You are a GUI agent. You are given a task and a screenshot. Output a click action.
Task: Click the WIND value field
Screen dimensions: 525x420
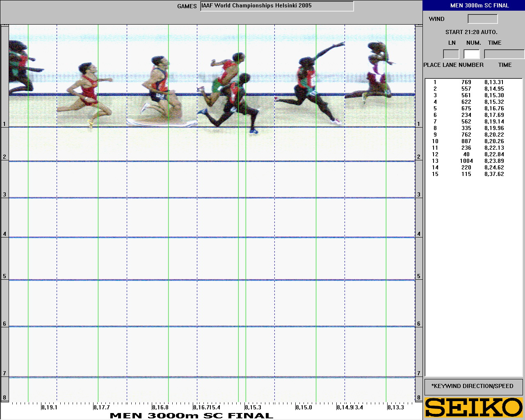[482, 19]
